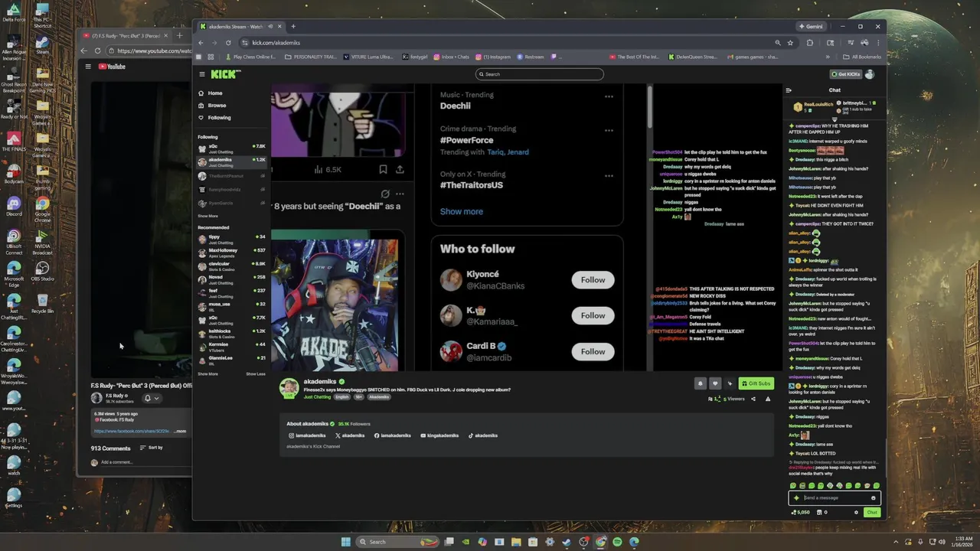Open Chrome extensions puzzle icon
The height and width of the screenshot is (551, 980).
click(809, 43)
